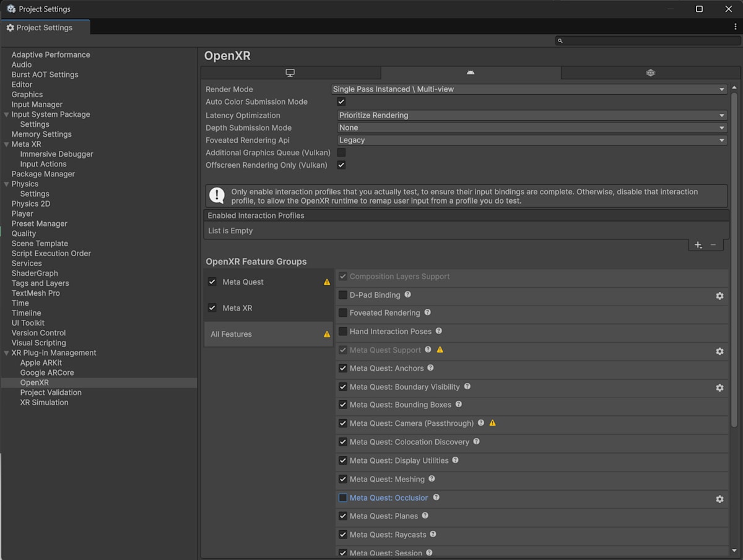Enable the Hand Interaction Poses checkbox
This screenshot has width=743, height=560.
343,332
